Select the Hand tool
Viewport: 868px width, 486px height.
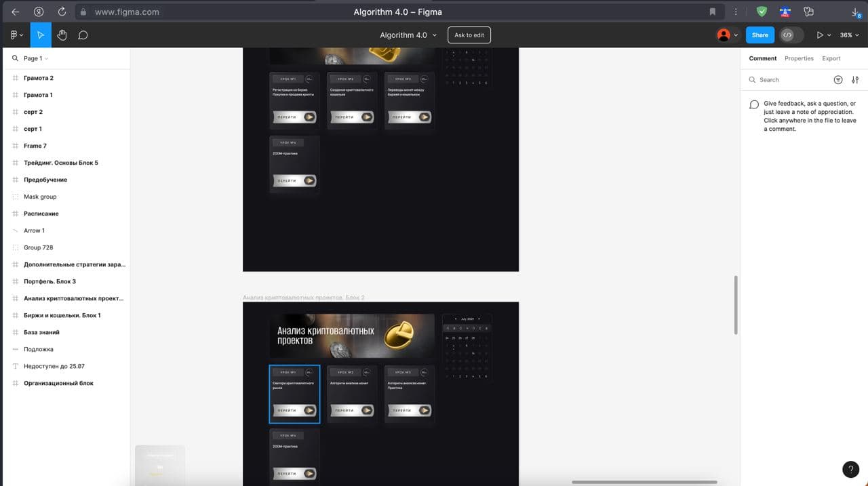[62, 35]
